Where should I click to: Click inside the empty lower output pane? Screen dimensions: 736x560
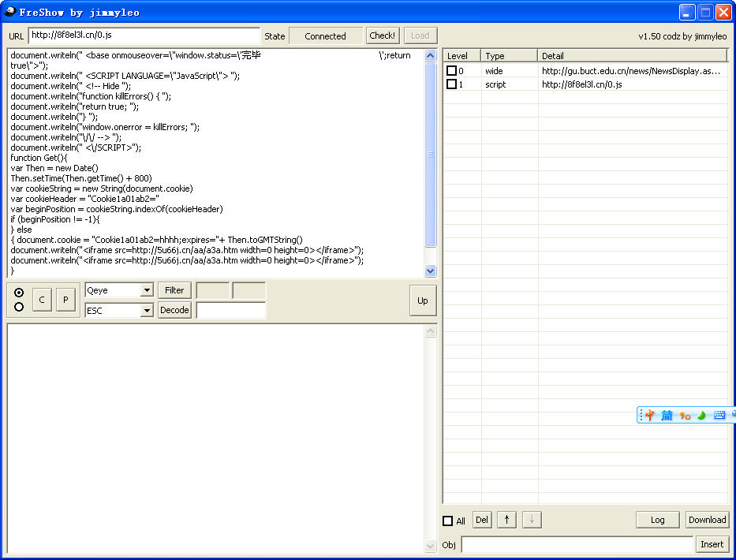pos(215,439)
